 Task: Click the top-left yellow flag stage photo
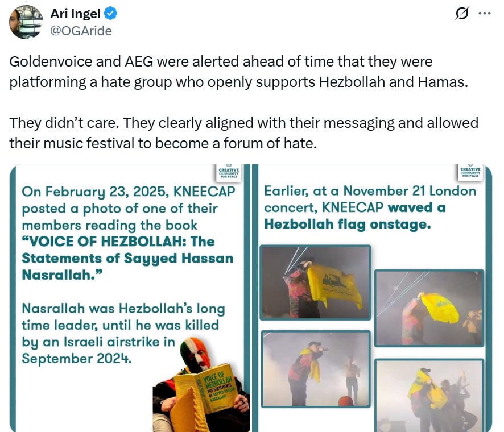315,283
